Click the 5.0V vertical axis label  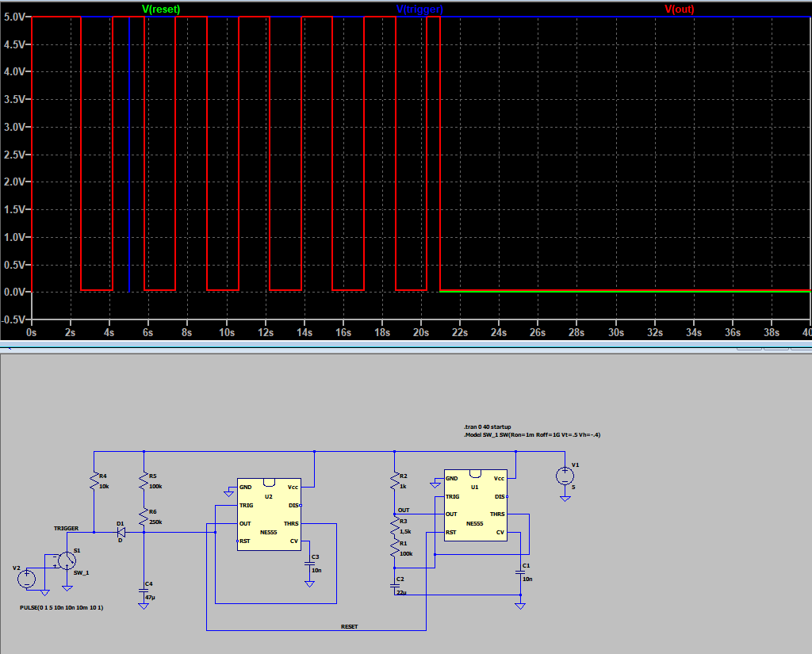15,17
